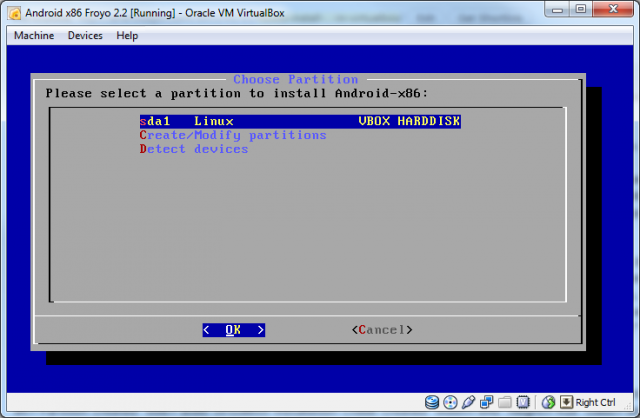Click the VBOX HARDDISK label
Image resolution: width=640 pixels, height=418 pixels.
tap(409, 121)
